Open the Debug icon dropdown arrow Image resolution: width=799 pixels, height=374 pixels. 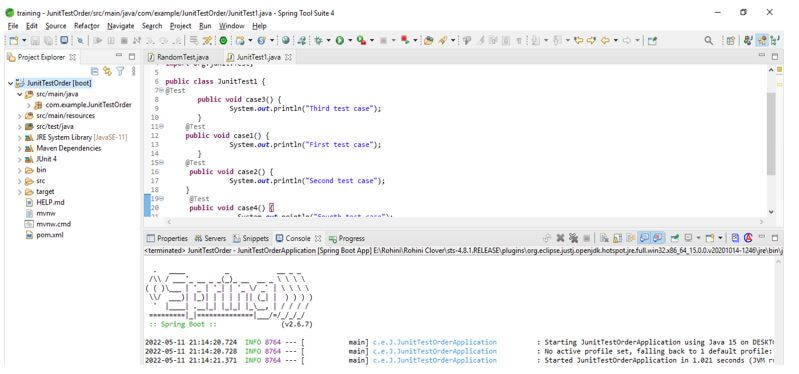click(328, 41)
